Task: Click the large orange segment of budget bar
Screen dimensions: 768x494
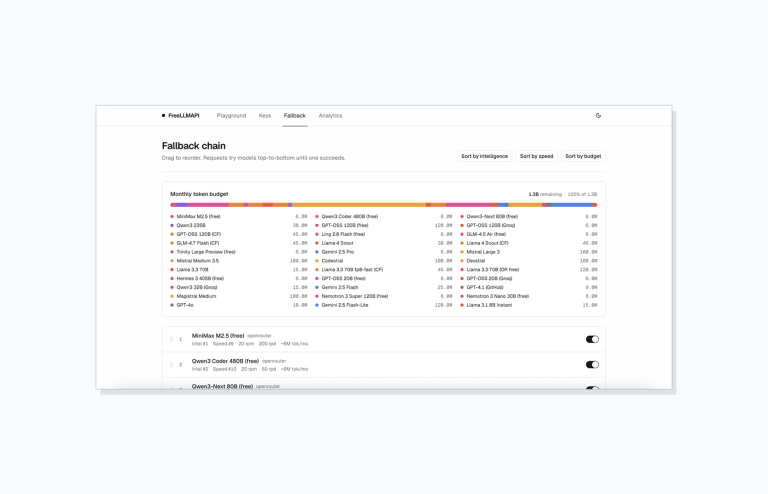Action: pyautogui.click(x=359, y=205)
